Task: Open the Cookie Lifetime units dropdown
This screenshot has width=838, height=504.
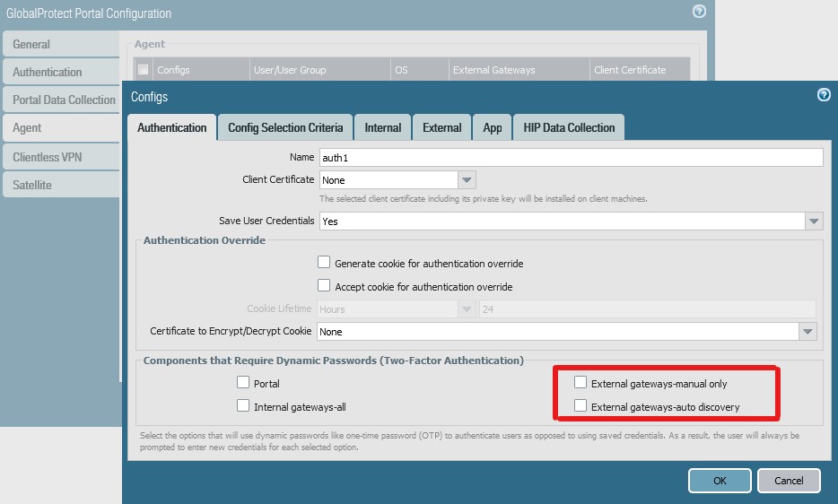Action: coord(467,308)
